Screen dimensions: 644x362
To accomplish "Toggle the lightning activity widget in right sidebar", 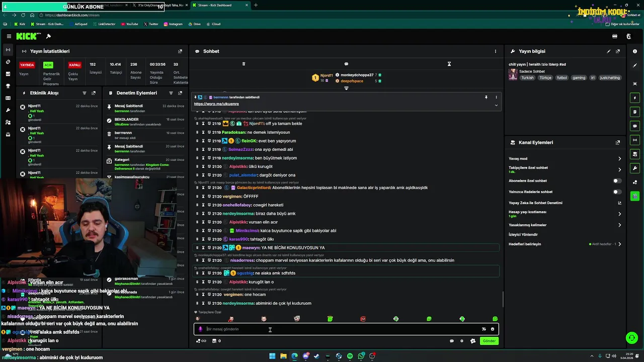I will (x=635, y=98).
